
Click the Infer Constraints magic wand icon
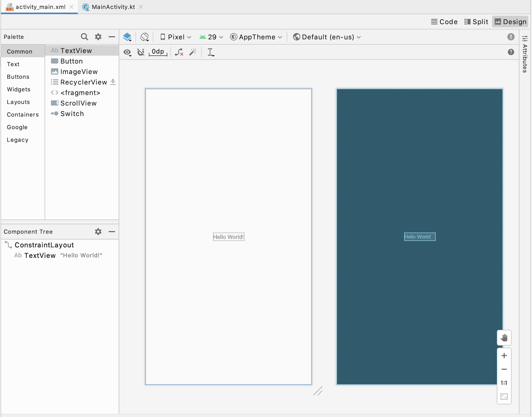[x=193, y=52]
